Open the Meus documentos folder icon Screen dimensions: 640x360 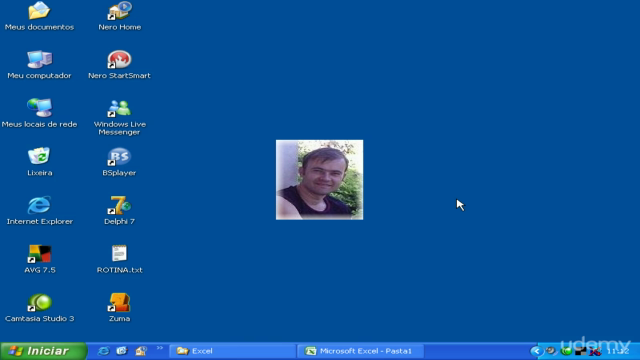point(39,11)
